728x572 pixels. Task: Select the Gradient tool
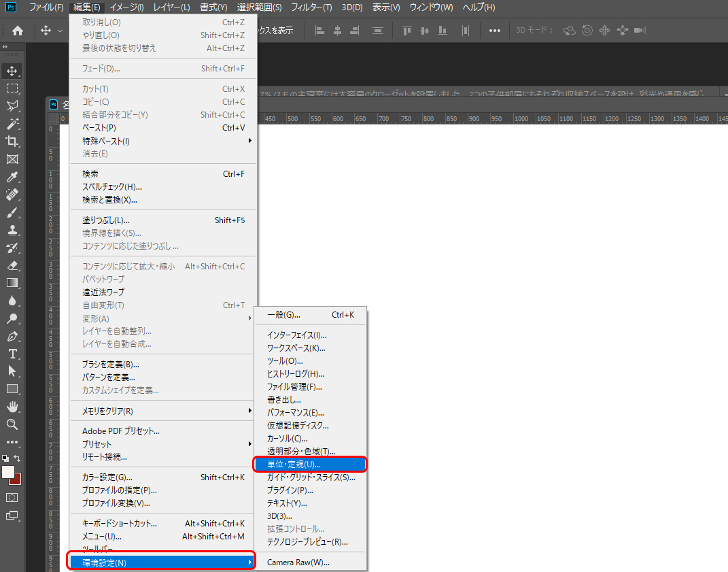(12, 283)
